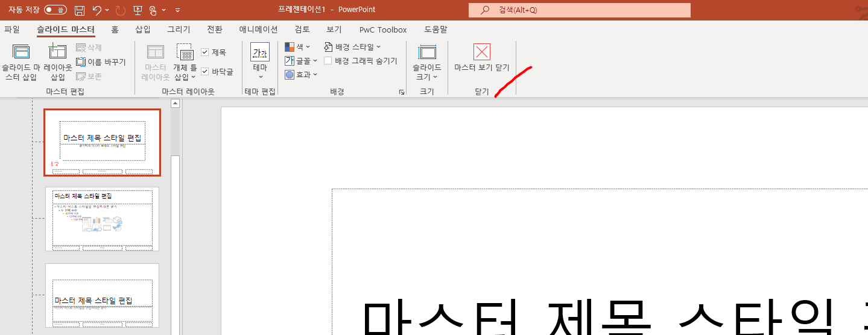Select the second layout thumbnail with icons
This screenshot has width=868, height=335.
point(103,219)
